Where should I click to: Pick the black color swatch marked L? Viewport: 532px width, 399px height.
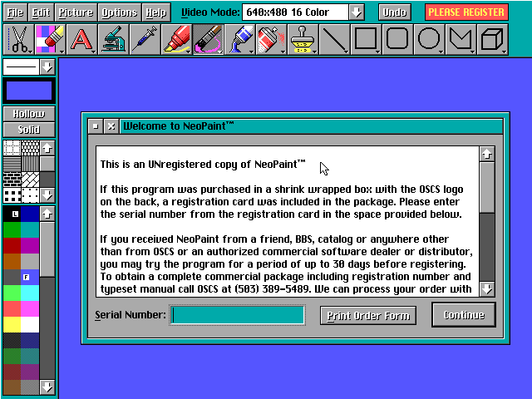click(x=12, y=214)
